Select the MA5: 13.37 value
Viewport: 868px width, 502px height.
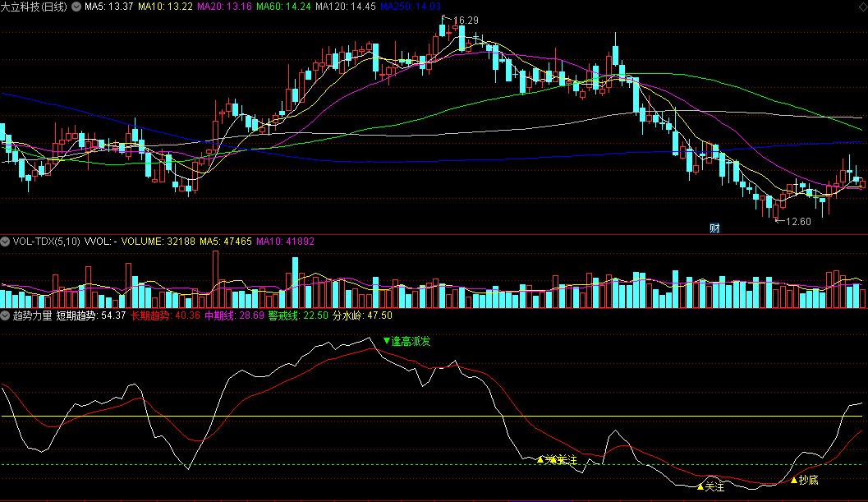click(x=109, y=7)
